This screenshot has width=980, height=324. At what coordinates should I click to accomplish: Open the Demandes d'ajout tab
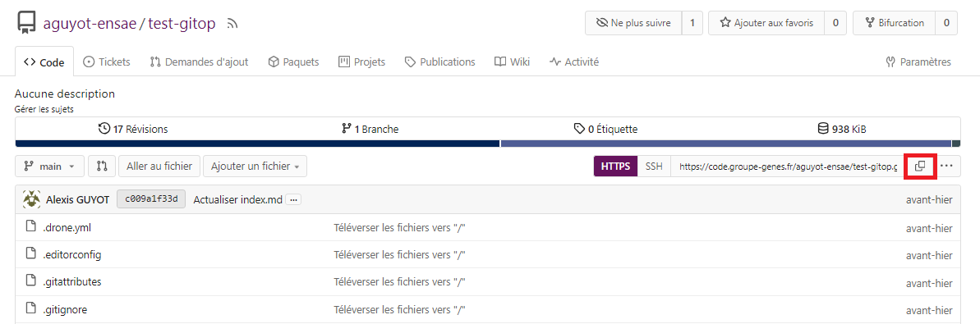(200, 62)
